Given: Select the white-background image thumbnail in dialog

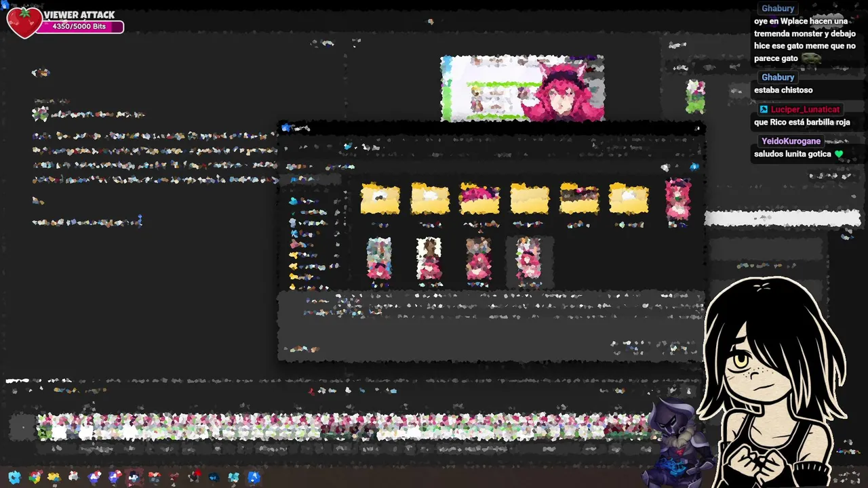Looking at the screenshot, I should pos(429,258).
